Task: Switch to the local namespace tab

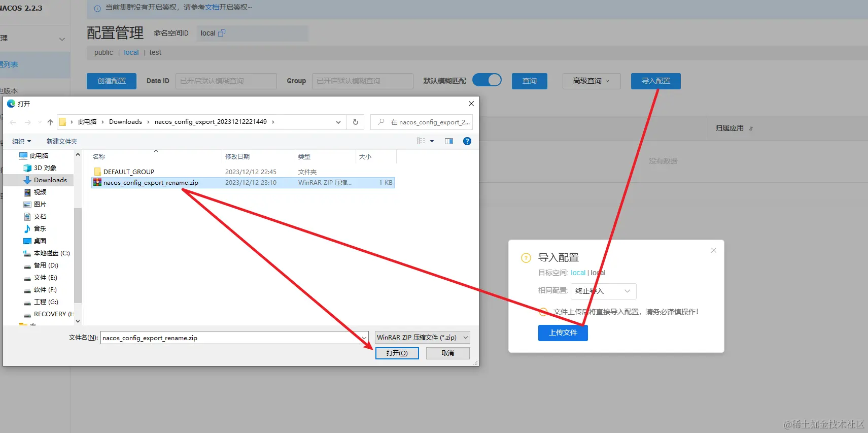Action: coord(131,52)
